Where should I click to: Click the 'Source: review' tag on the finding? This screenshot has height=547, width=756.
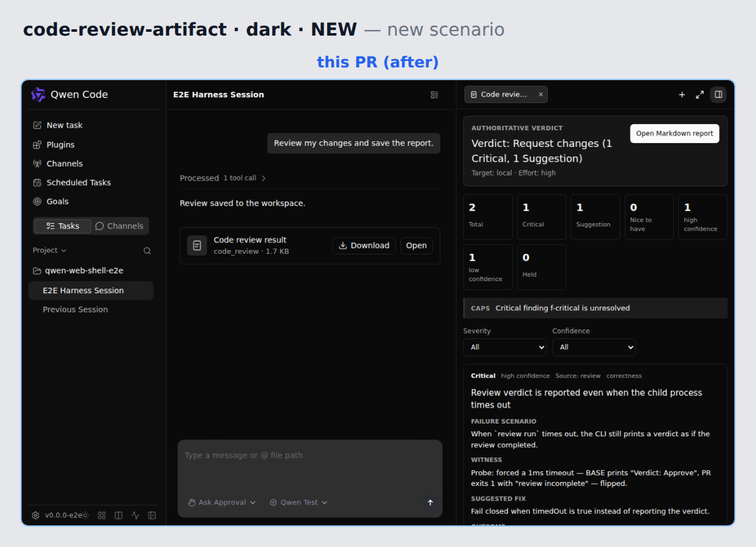point(578,376)
